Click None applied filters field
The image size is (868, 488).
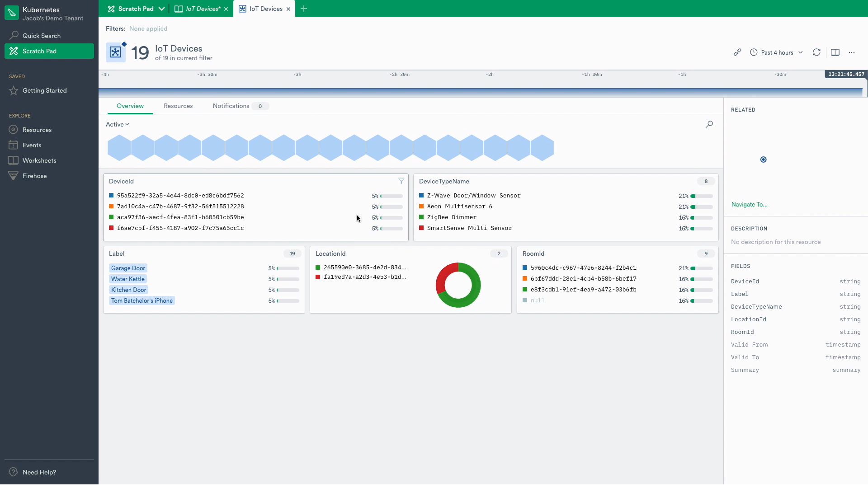pos(148,28)
